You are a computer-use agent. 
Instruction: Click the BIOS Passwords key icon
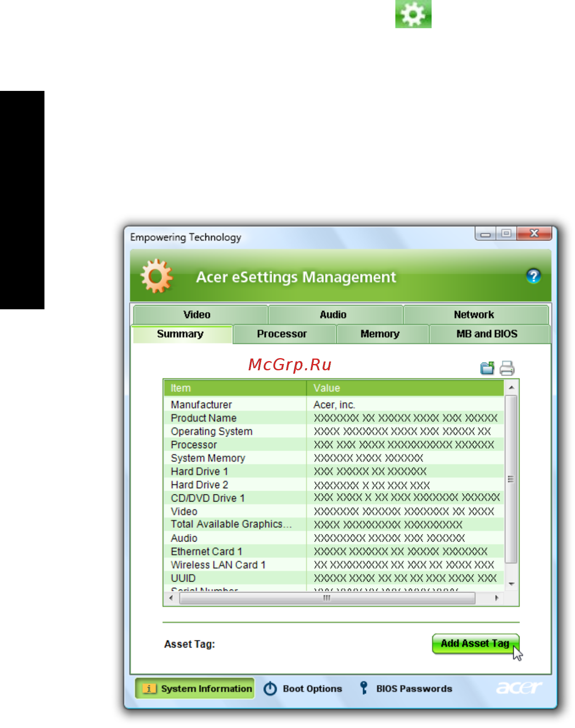point(364,688)
